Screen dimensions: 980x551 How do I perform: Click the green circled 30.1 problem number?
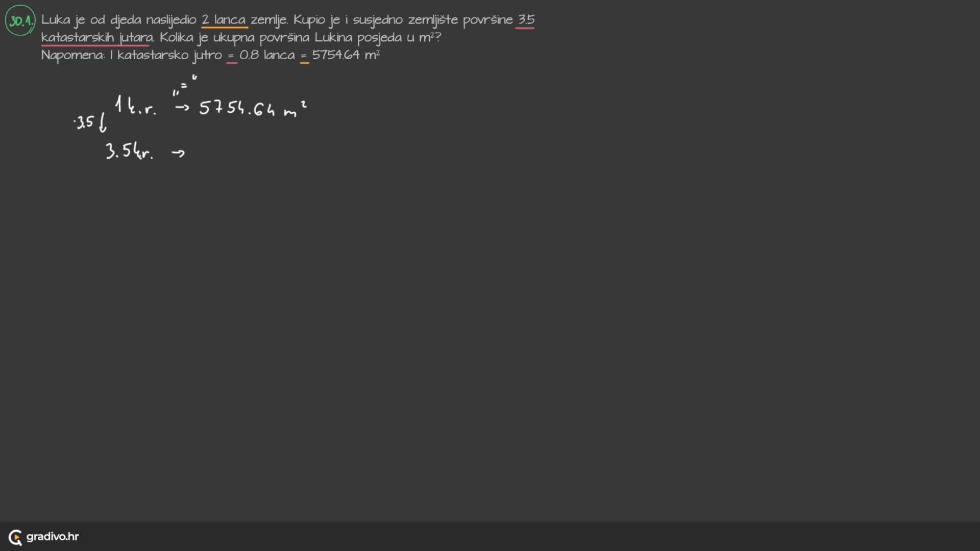20,20
